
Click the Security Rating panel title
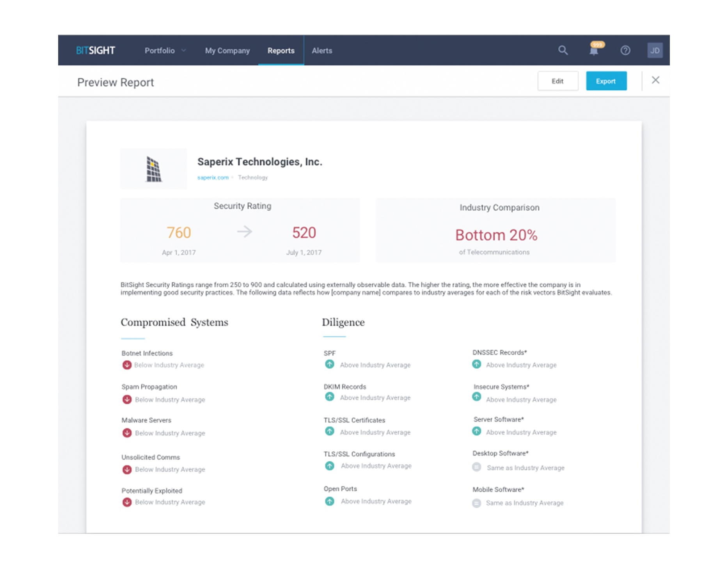242,206
